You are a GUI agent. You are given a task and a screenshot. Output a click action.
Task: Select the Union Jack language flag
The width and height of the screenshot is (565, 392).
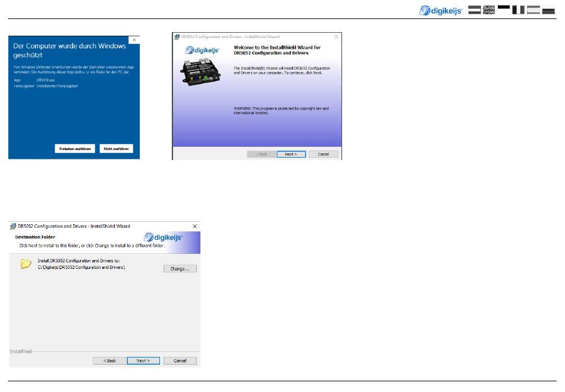pyautogui.click(x=489, y=10)
